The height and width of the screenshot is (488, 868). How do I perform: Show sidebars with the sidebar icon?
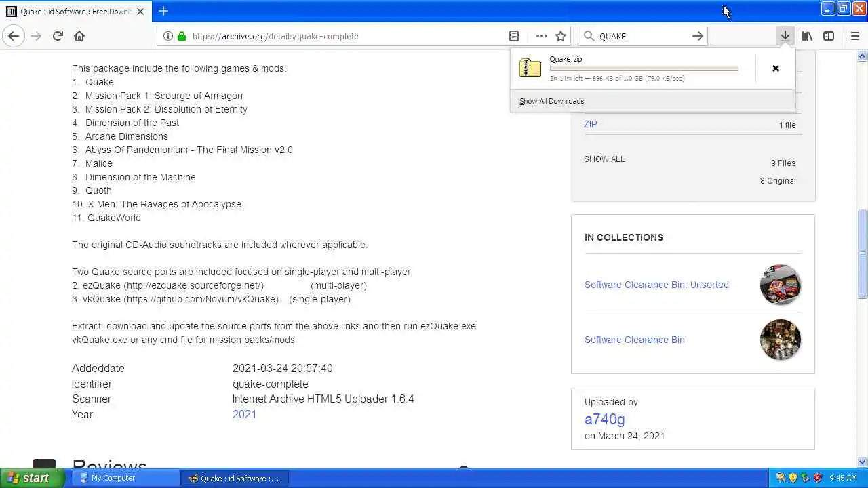tap(829, 36)
